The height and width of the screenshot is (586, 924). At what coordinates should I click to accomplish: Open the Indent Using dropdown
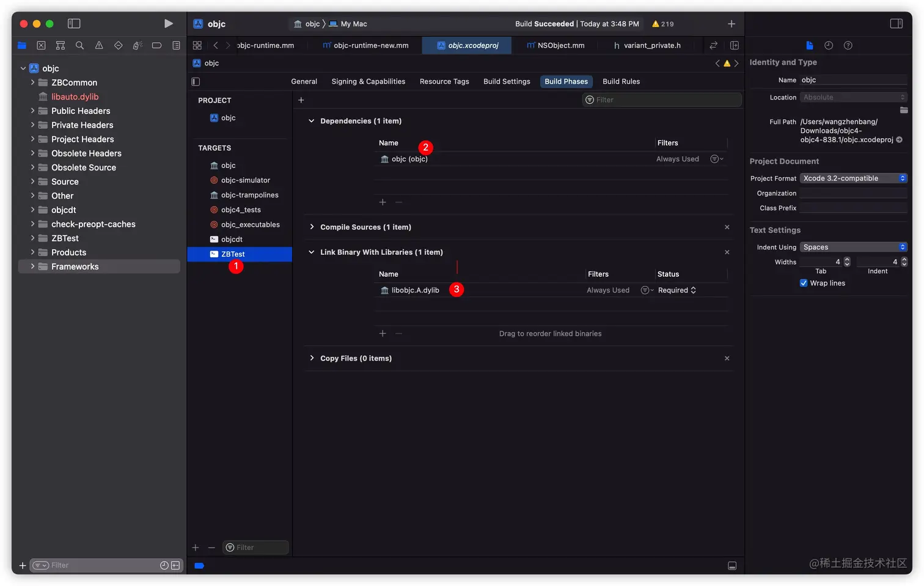click(854, 247)
